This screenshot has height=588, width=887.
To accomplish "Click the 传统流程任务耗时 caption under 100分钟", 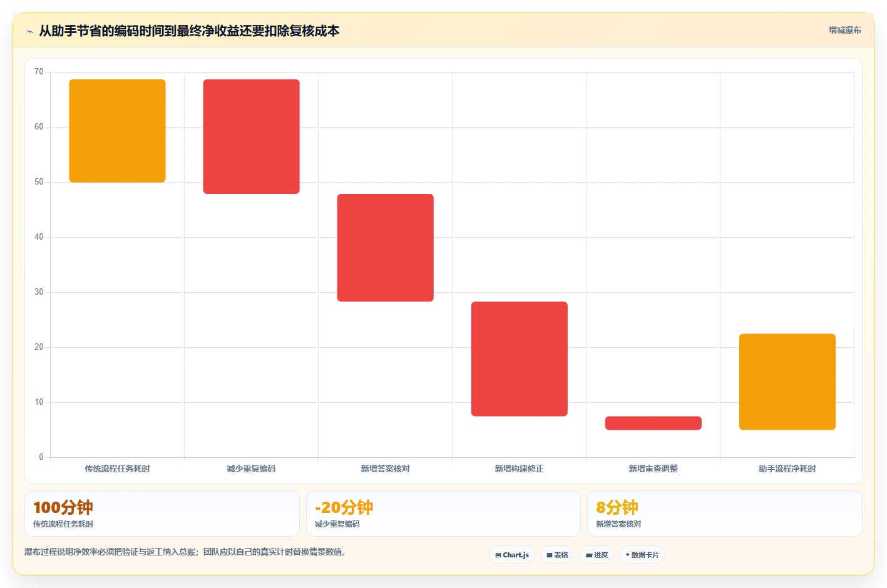I will pos(63,524).
